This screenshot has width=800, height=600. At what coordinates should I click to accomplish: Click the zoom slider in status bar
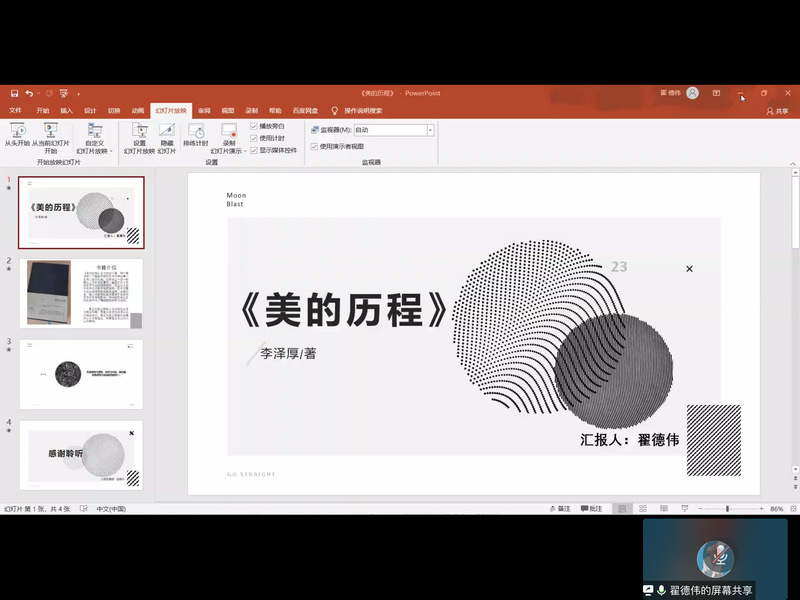tap(728, 509)
